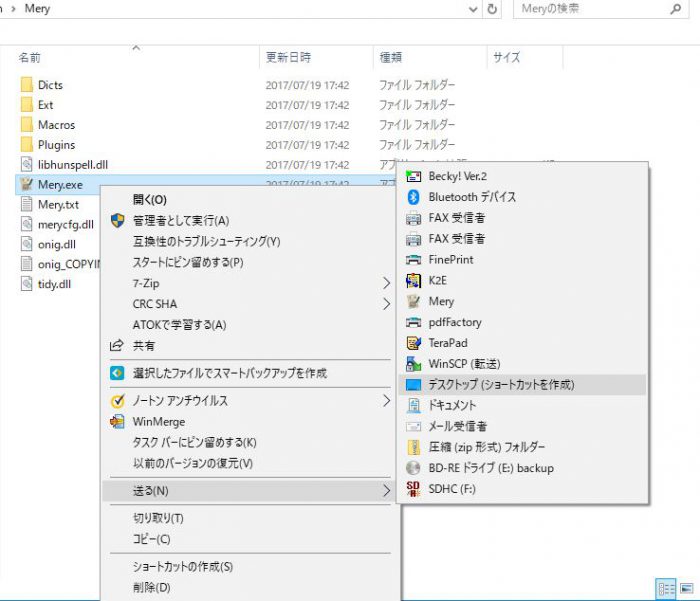The height and width of the screenshot is (601, 700).
Task: Click the WinSCP (転送) icon
Action: [x=413, y=364]
